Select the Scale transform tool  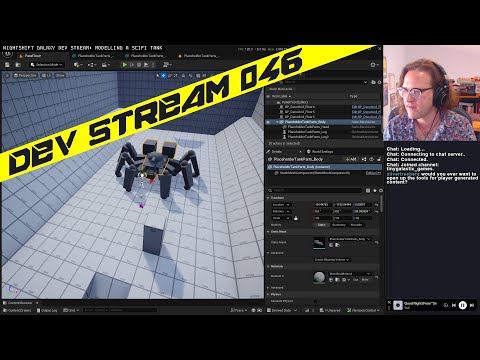tap(176, 76)
